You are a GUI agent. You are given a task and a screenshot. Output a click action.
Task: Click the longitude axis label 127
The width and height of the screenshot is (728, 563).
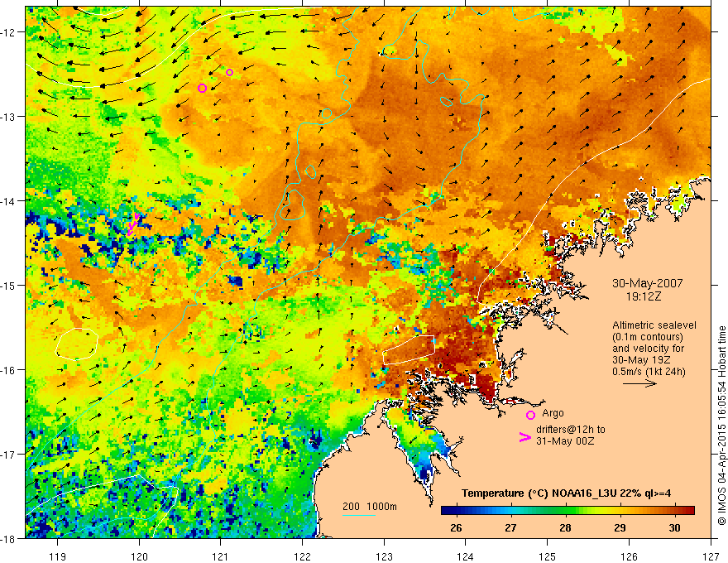point(711,556)
